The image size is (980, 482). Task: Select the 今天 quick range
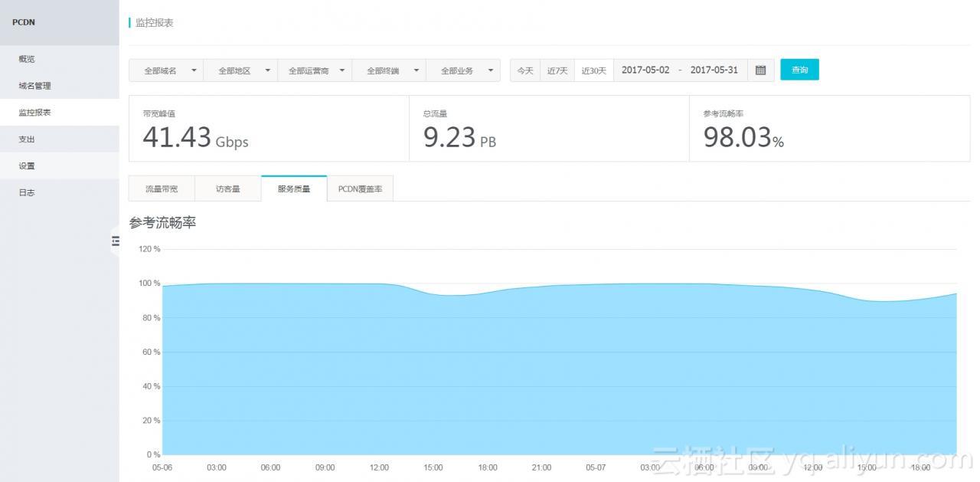525,70
